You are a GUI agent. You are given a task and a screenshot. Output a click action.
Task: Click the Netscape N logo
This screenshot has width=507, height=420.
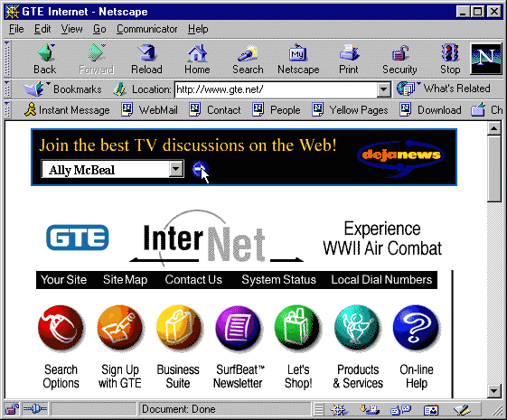pyautogui.click(x=486, y=59)
